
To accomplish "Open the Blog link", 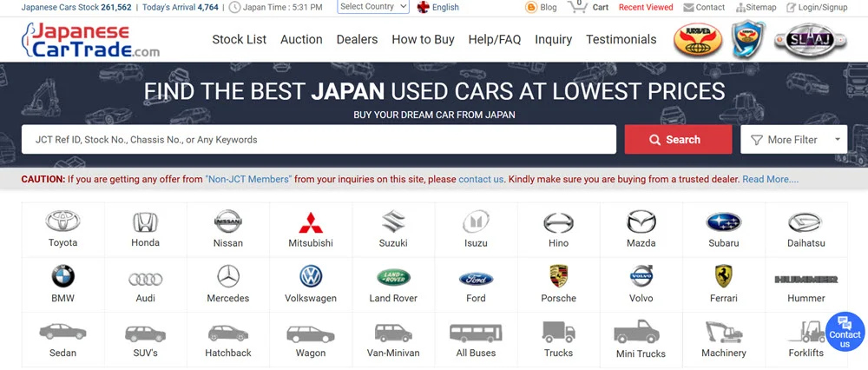I will [541, 7].
